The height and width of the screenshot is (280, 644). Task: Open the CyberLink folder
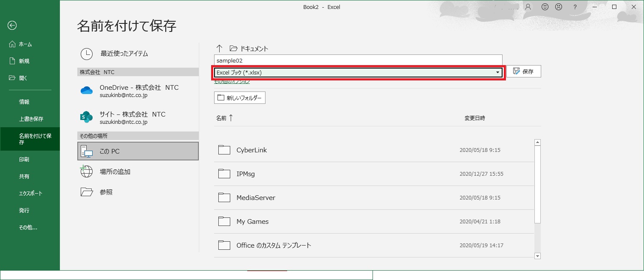point(374,150)
